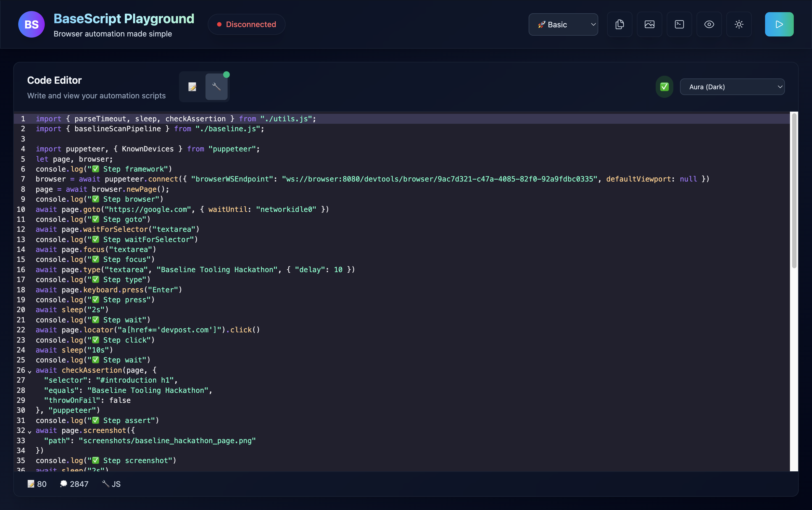The width and height of the screenshot is (812, 510).
Task: Click the 80 line count icon
Action: pyautogui.click(x=31, y=484)
